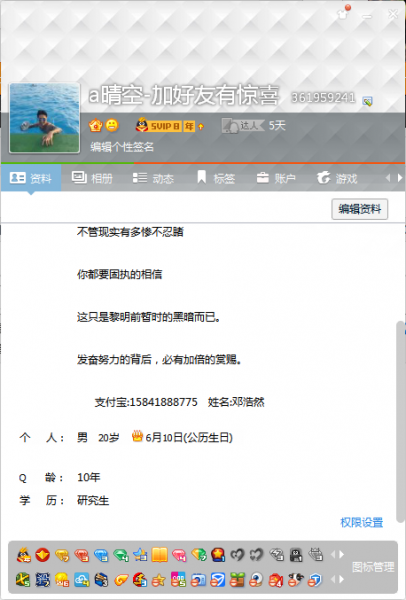Open the 游戏 tab

click(337, 178)
